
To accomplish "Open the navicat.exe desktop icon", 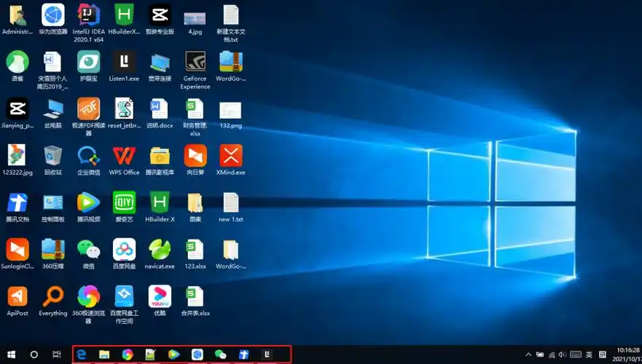I will [x=160, y=250].
